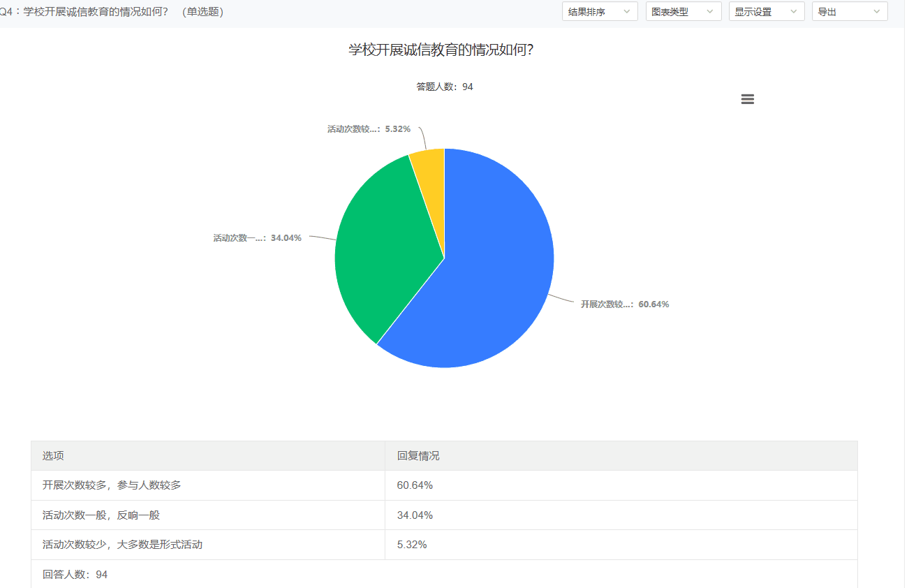Image resolution: width=916 pixels, height=588 pixels.
Task: Click the chart title 学校开展诚信教育的情况如何?
Action: tap(441, 50)
